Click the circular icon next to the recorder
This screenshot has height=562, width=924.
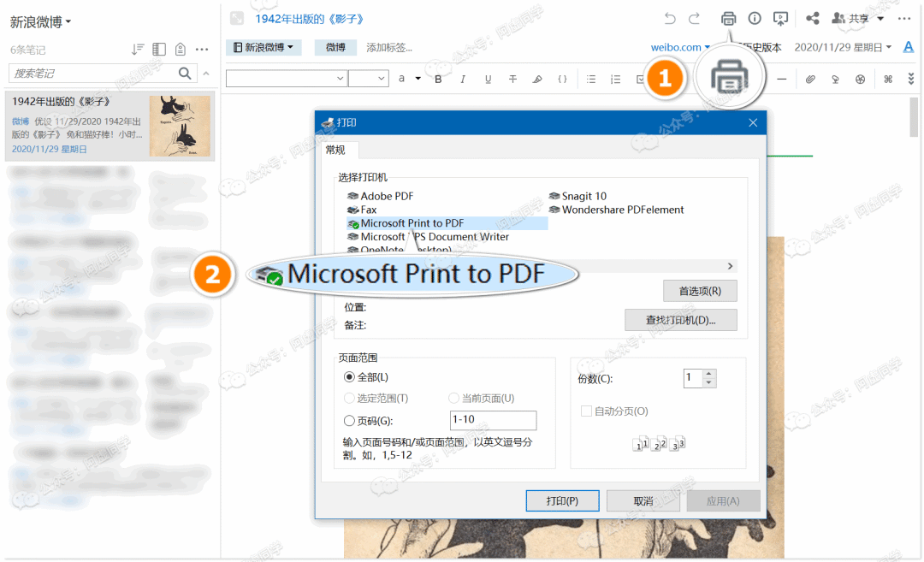[861, 79]
